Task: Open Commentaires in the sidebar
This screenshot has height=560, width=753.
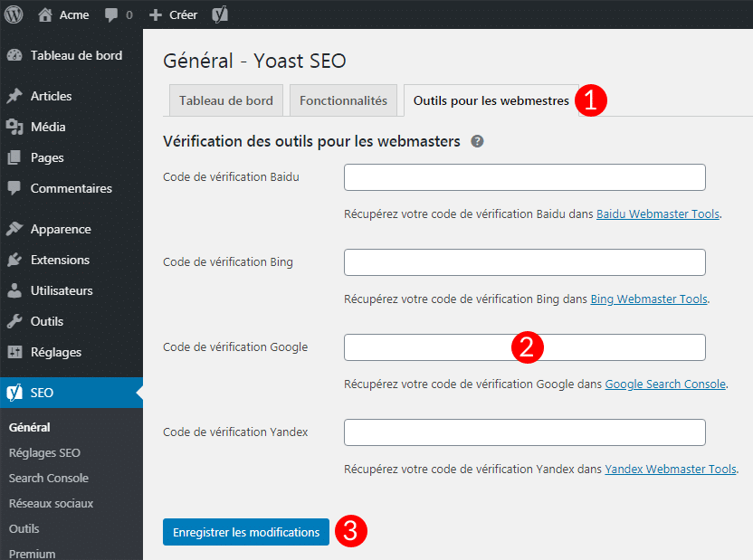Action: coord(71,188)
